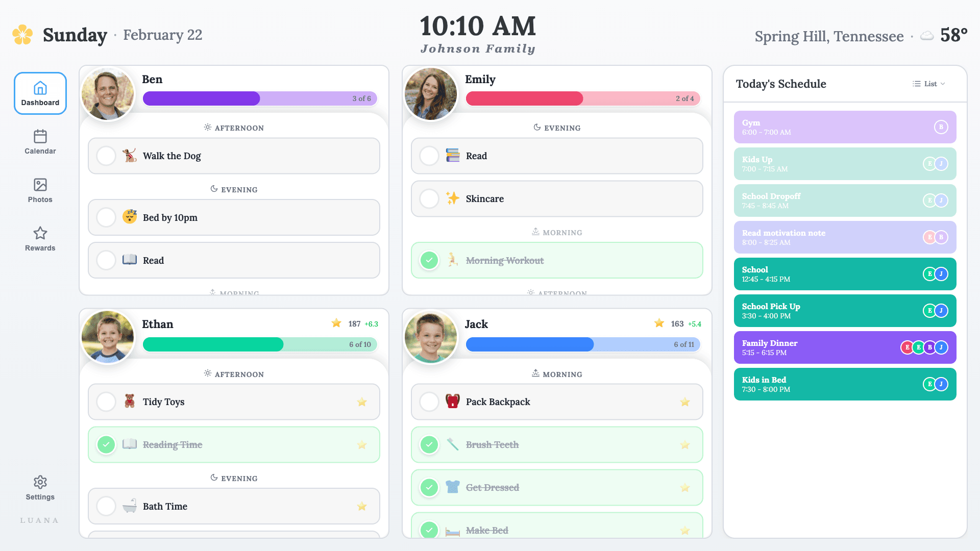Uncheck Emily's Morning Workout
This screenshot has height=551, width=980.
[429, 260]
